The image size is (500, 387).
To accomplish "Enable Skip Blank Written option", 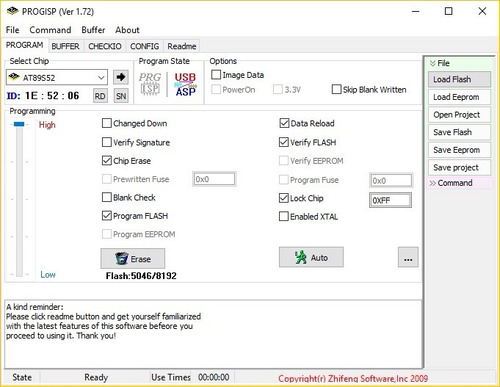I will tap(336, 89).
